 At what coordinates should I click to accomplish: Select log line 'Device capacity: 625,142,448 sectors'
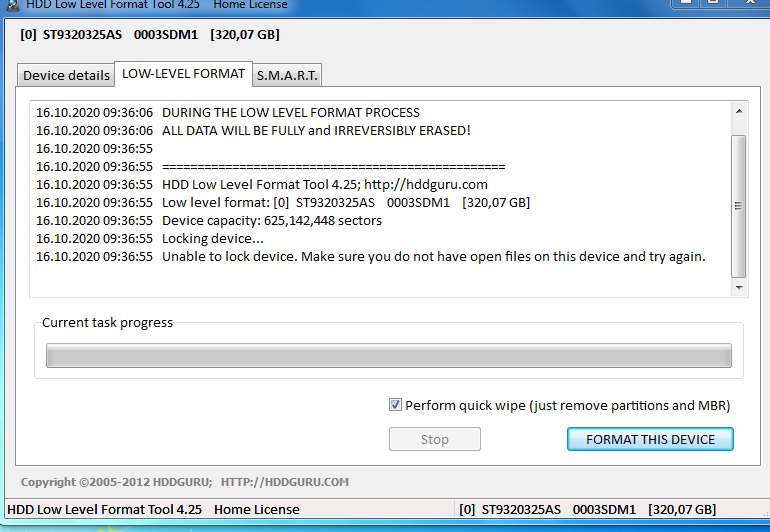click(209, 221)
